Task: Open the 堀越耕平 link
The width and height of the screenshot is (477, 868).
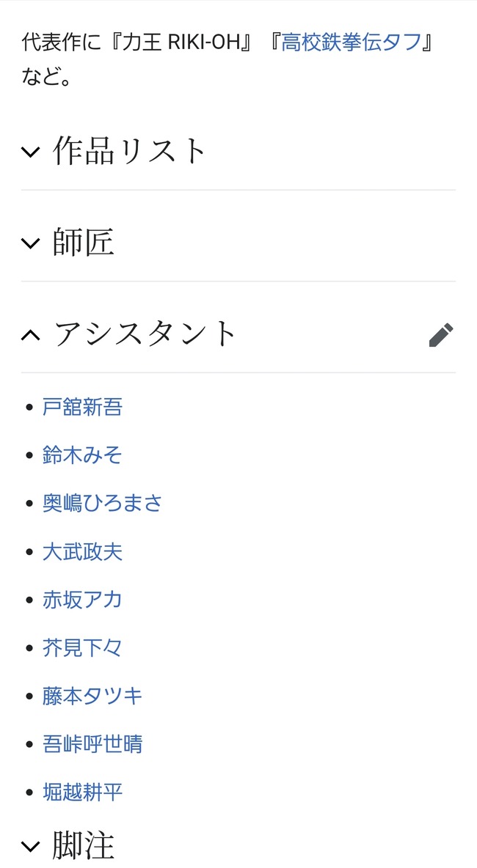Action: (82, 792)
